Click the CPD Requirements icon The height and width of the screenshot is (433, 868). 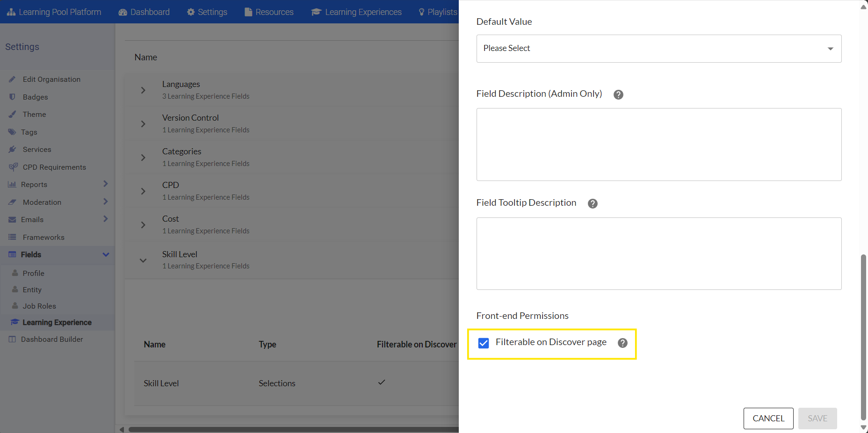pos(13,167)
